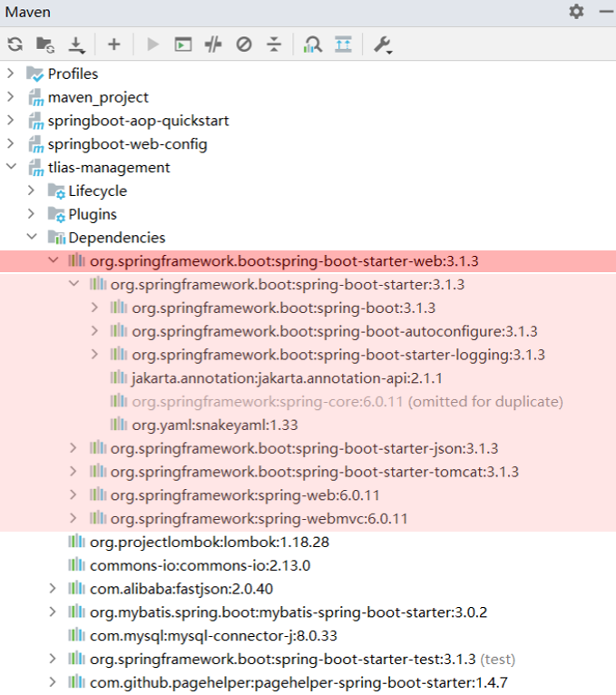Expand pagehelper-spring-boot-starter:1.4.7 dependency

coord(53,682)
